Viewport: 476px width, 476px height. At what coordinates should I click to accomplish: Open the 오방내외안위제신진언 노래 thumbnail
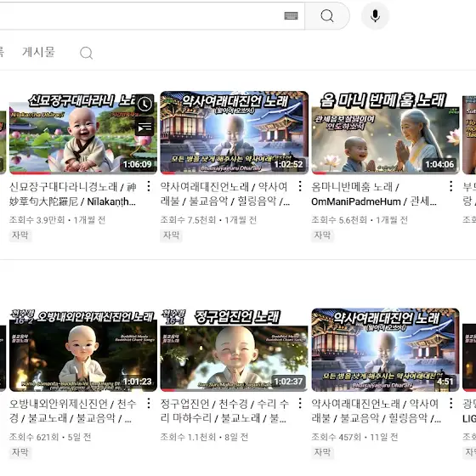pyautogui.click(x=83, y=350)
